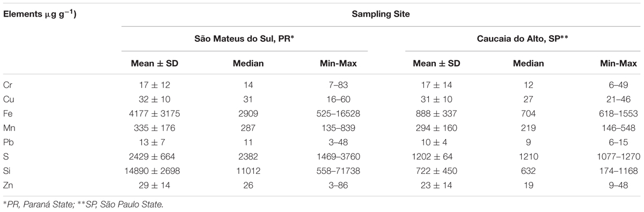
Task: Click the Fe element row label
Action: click(7, 113)
